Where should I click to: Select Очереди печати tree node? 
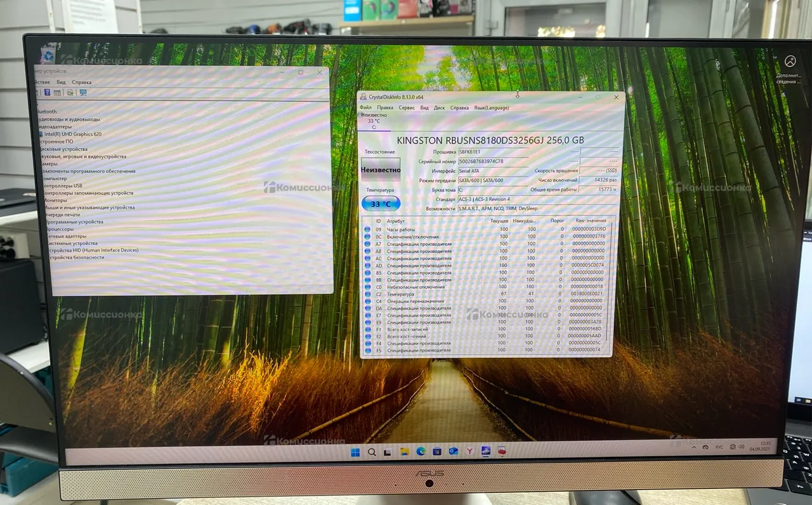(x=62, y=215)
